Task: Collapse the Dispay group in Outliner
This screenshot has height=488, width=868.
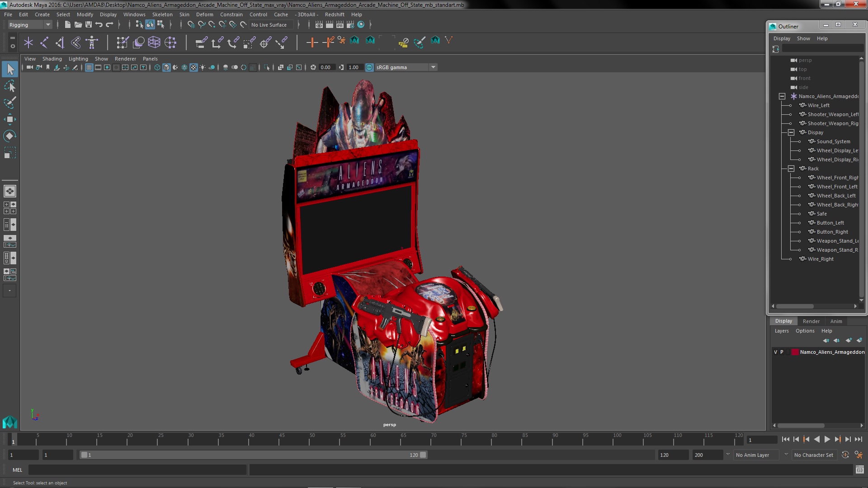Action: 791,132
